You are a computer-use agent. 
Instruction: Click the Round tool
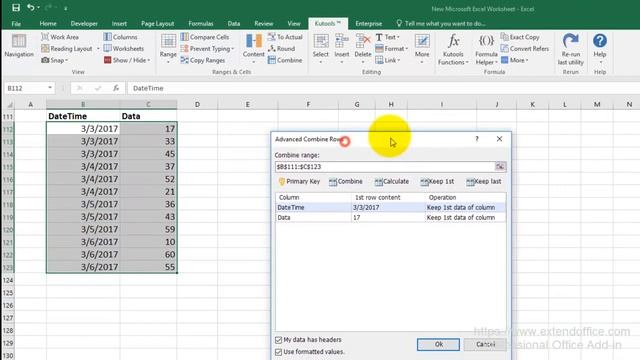click(282, 49)
